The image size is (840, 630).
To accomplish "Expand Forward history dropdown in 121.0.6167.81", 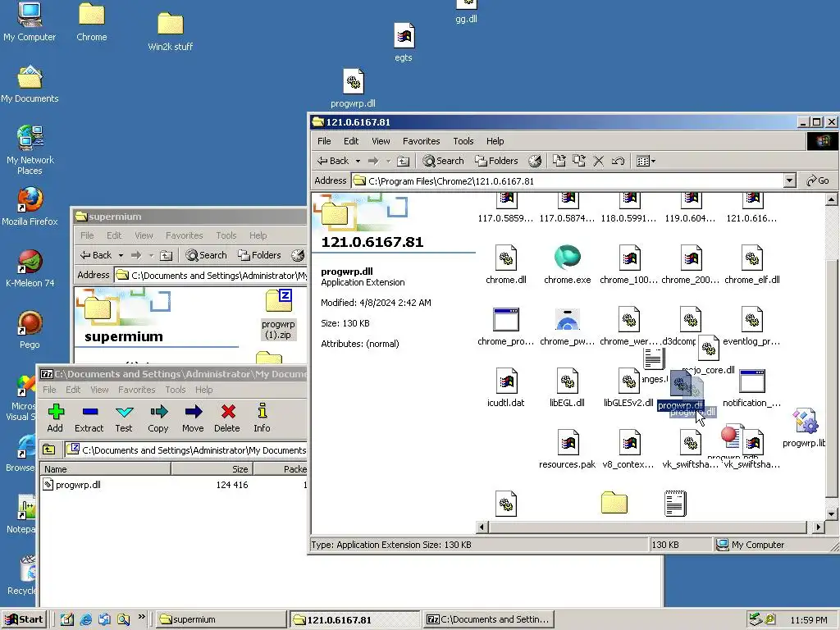I will tap(388, 161).
